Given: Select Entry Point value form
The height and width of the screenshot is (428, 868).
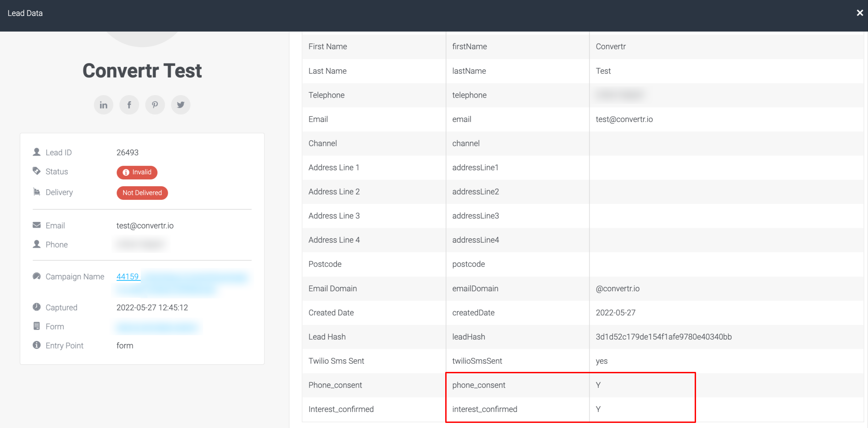Looking at the screenshot, I should (125, 346).
